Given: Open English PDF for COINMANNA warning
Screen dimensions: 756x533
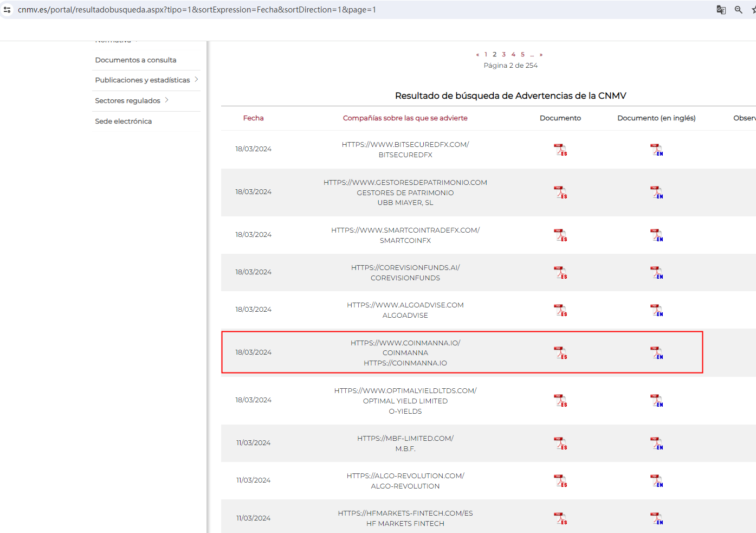Looking at the screenshot, I should (x=656, y=353).
